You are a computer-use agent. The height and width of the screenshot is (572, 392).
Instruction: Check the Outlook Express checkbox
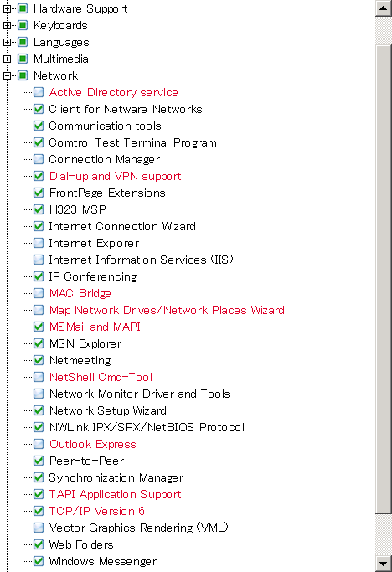(x=39, y=444)
